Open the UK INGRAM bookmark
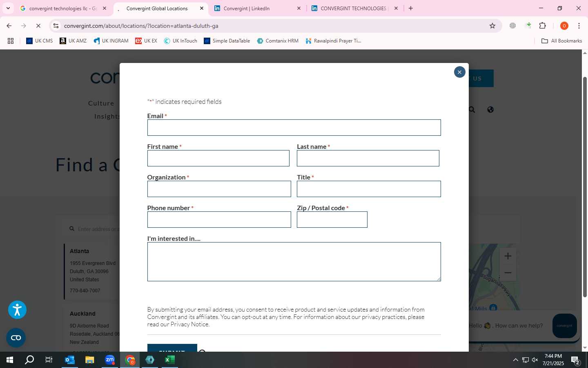 pos(111,41)
